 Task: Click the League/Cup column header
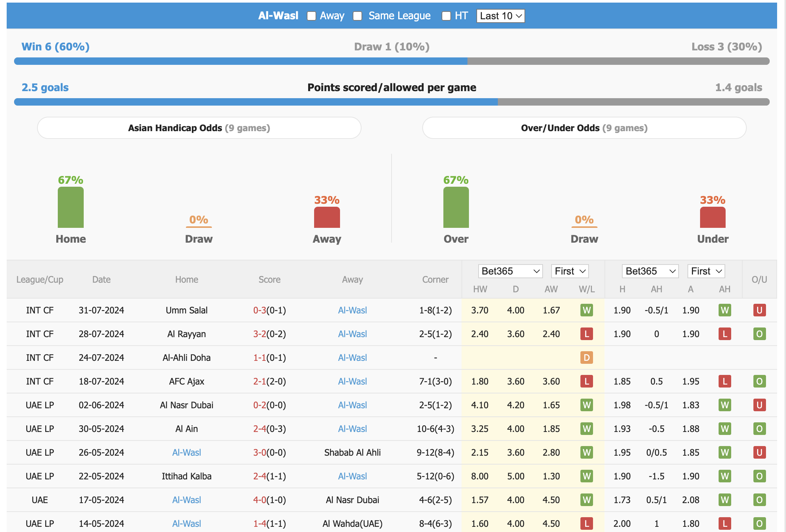[x=40, y=280]
